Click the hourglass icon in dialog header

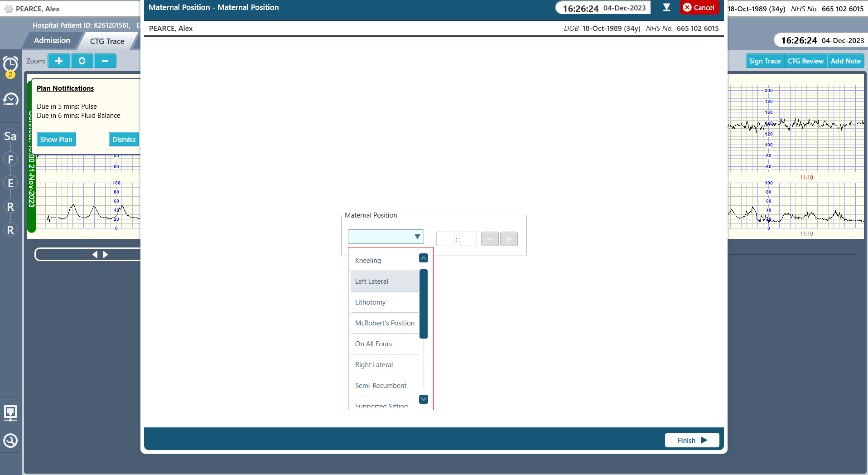click(x=666, y=7)
